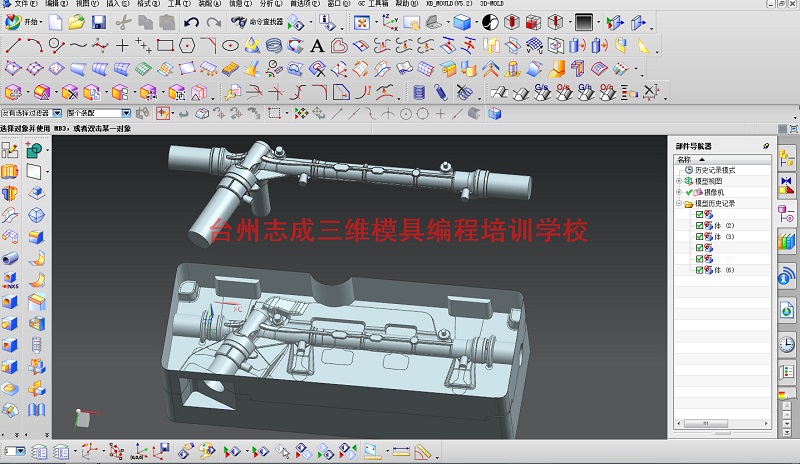Collapse the 模型历史记录 tree node
This screenshot has width=800, height=464.
(679, 204)
